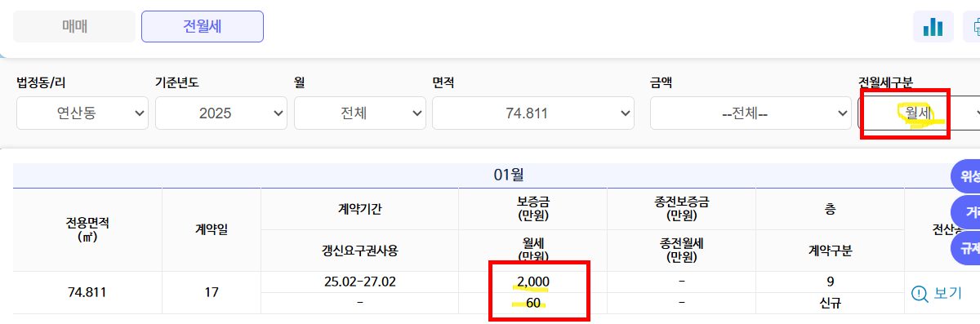The image size is (980, 324).
Task: Open the 법정동/리 dropdown showing 연산동
Action: pos(82,113)
